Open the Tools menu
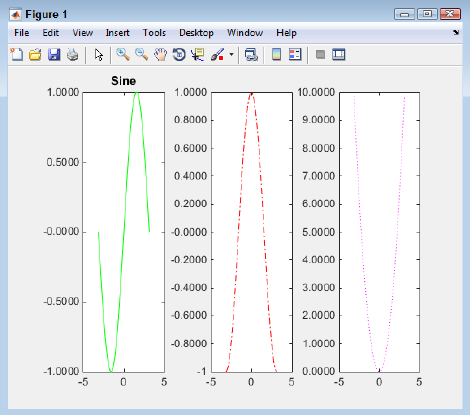 (154, 33)
